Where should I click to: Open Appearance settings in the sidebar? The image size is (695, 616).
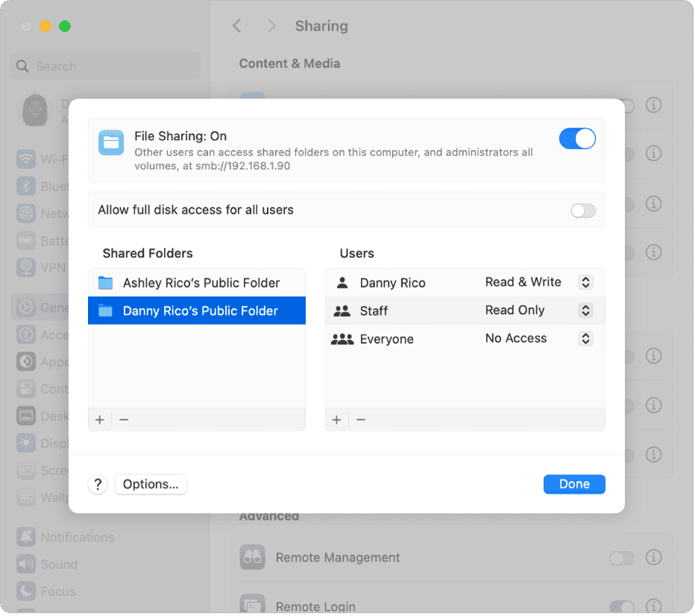[43, 362]
